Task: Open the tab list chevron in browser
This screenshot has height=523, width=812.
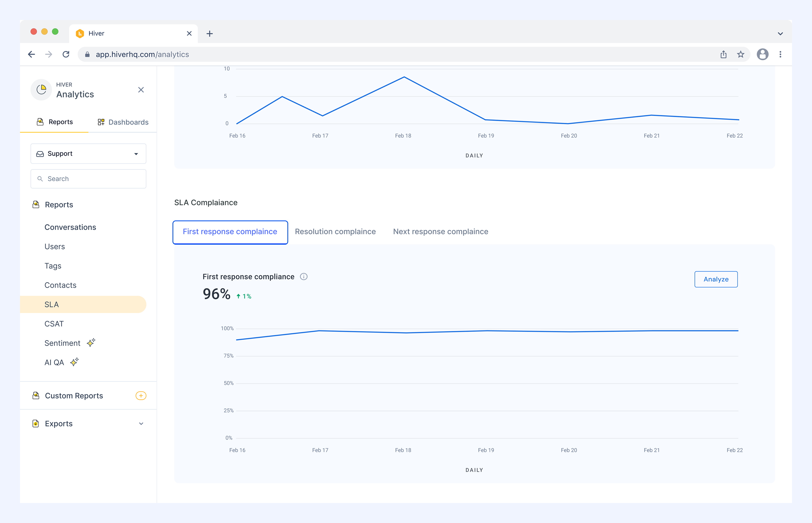Action: (780, 34)
